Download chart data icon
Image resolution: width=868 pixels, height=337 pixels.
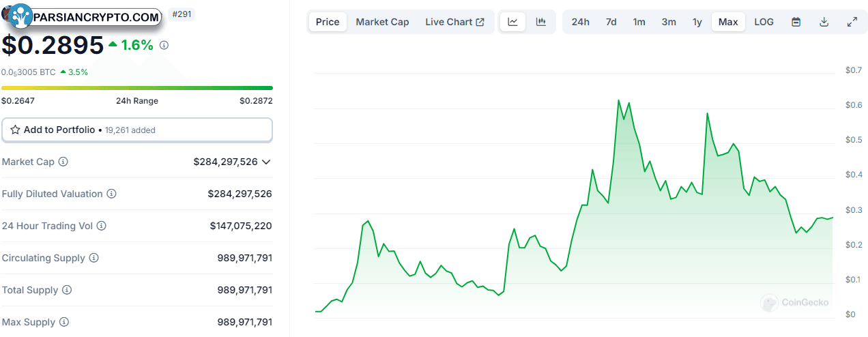(x=824, y=22)
